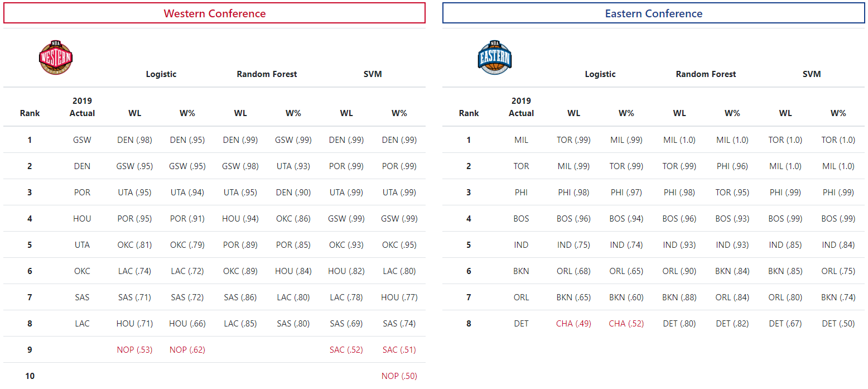Select the LAC (.78) cell
This screenshot has height=389, width=868.
346,297
